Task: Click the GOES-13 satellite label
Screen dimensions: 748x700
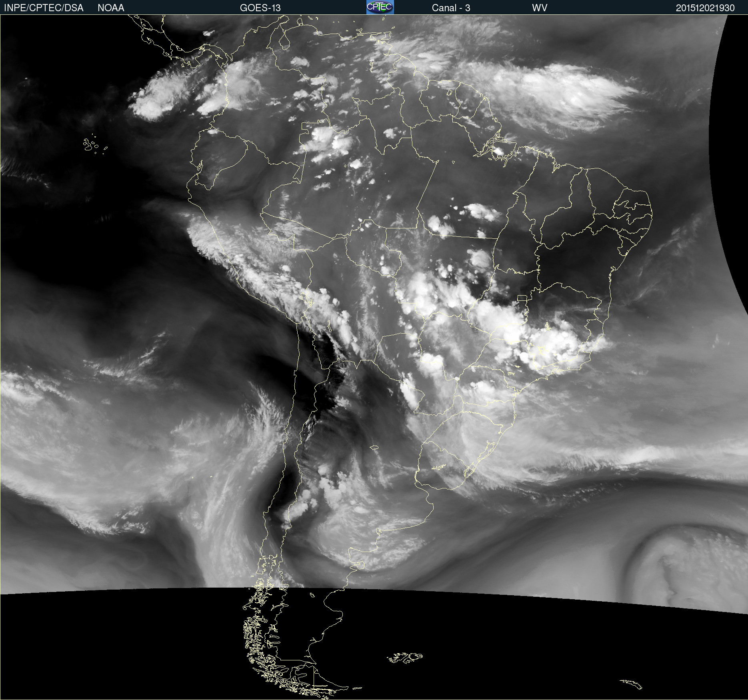Action: 260,8
